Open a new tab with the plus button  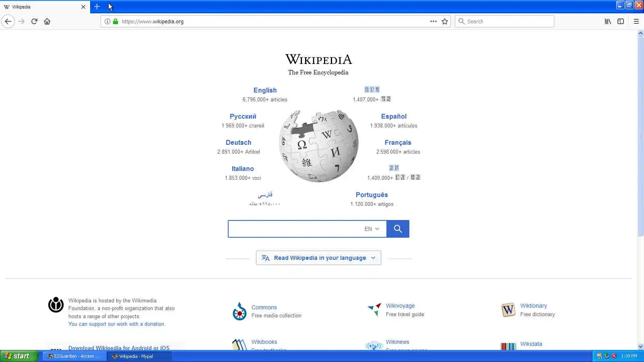(x=97, y=6)
